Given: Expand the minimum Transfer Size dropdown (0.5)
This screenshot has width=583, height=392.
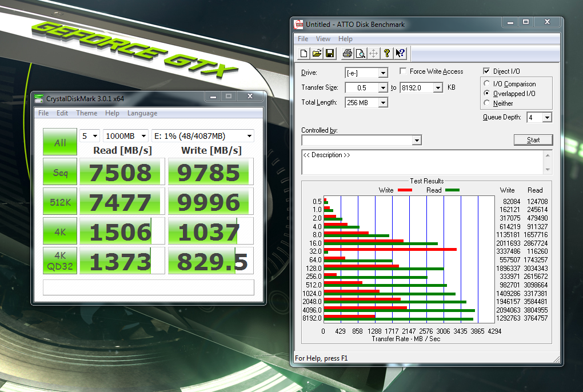Looking at the screenshot, I should 383,87.
